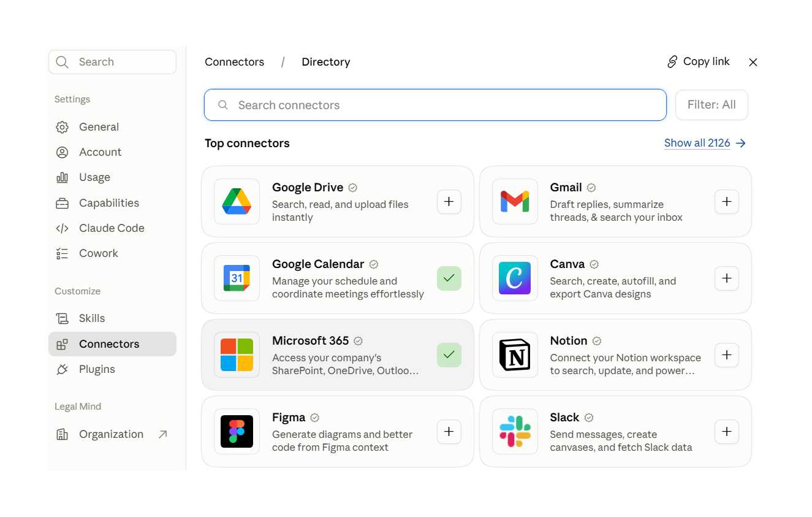Click the sidebar Search box
Image resolution: width=812 pixels, height=517 pixels.
tap(112, 62)
